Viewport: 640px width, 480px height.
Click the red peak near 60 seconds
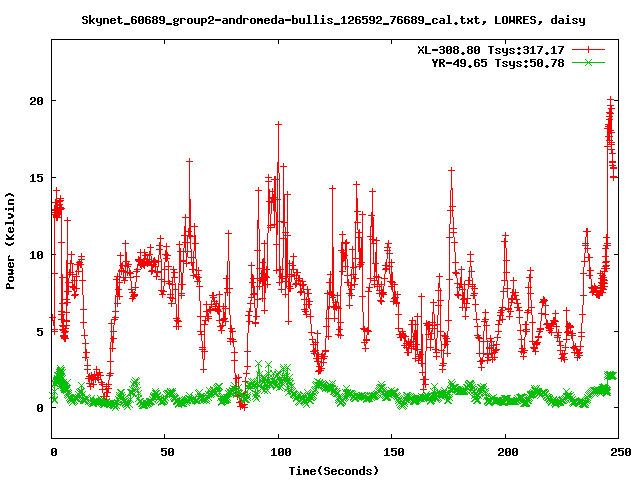point(189,162)
